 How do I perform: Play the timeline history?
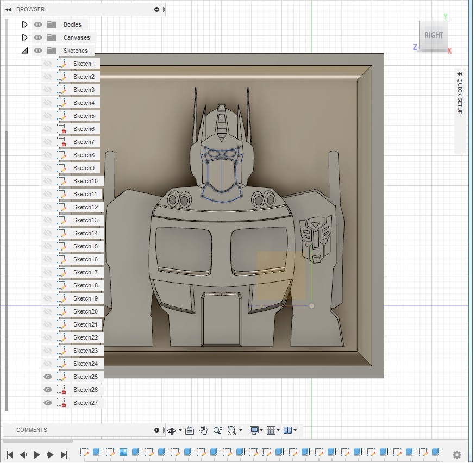pyautogui.click(x=37, y=455)
